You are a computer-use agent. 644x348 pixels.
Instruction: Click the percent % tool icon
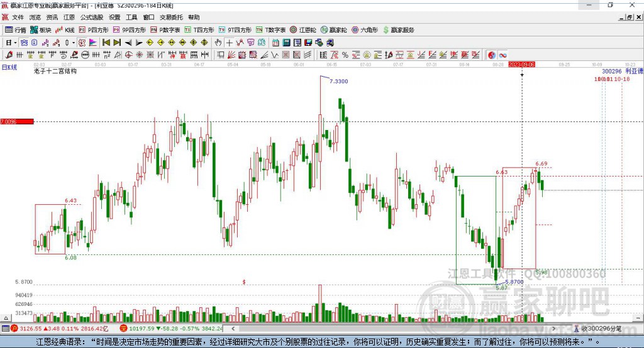(x=345, y=55)
